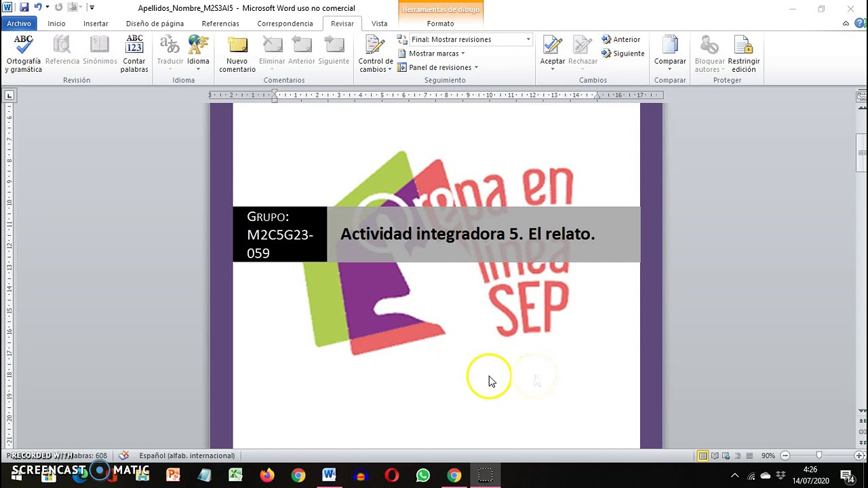Open Opera from the taskbar
The width and height of the screenshot is (868, 488).
pos(391,475)
